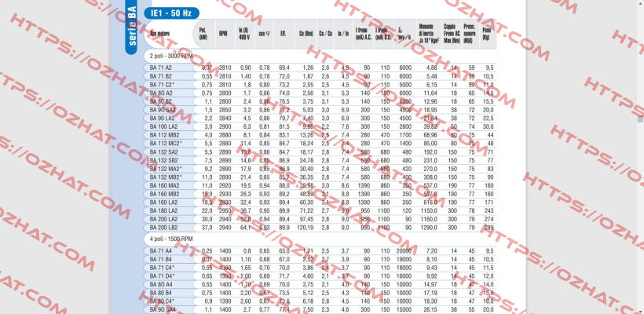Select row label 'BA 180 LA2'

pos(164,210)
